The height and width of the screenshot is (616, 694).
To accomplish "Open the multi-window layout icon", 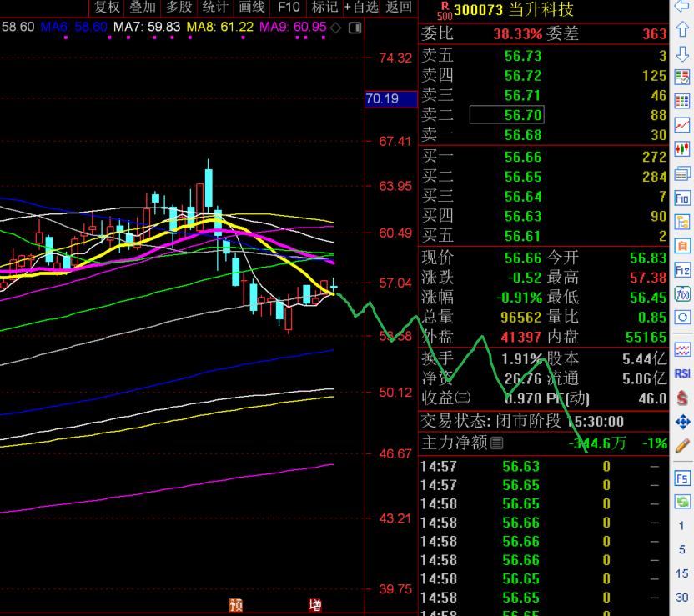I will pos(682,173).
